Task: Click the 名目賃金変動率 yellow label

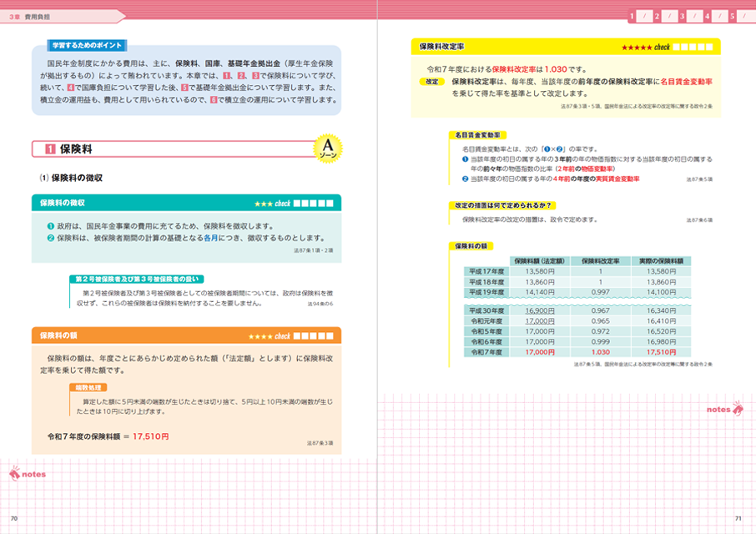Action: pyautogui.click(x=478, y=134)
